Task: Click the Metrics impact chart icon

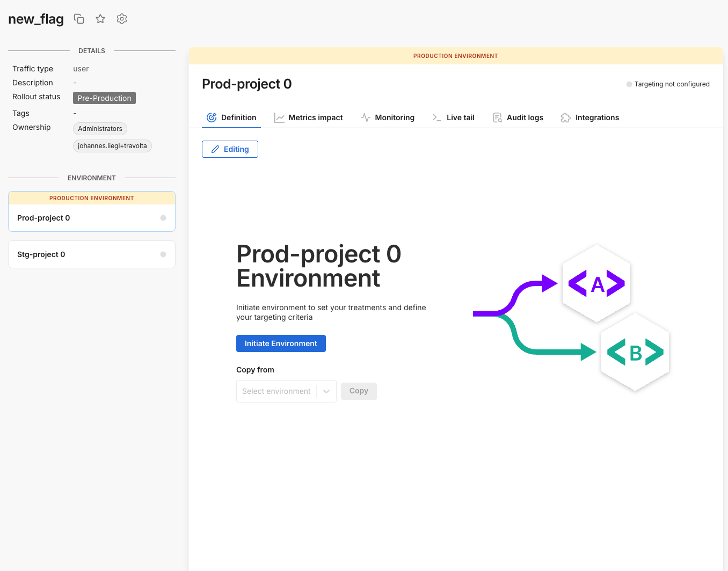Action: 279,118
